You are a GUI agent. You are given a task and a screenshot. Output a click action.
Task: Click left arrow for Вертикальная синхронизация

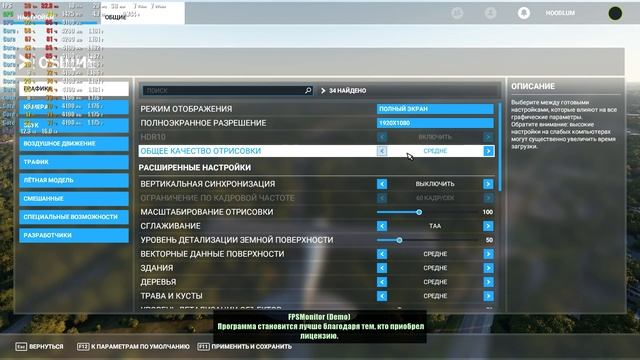(x=382, y=184)
